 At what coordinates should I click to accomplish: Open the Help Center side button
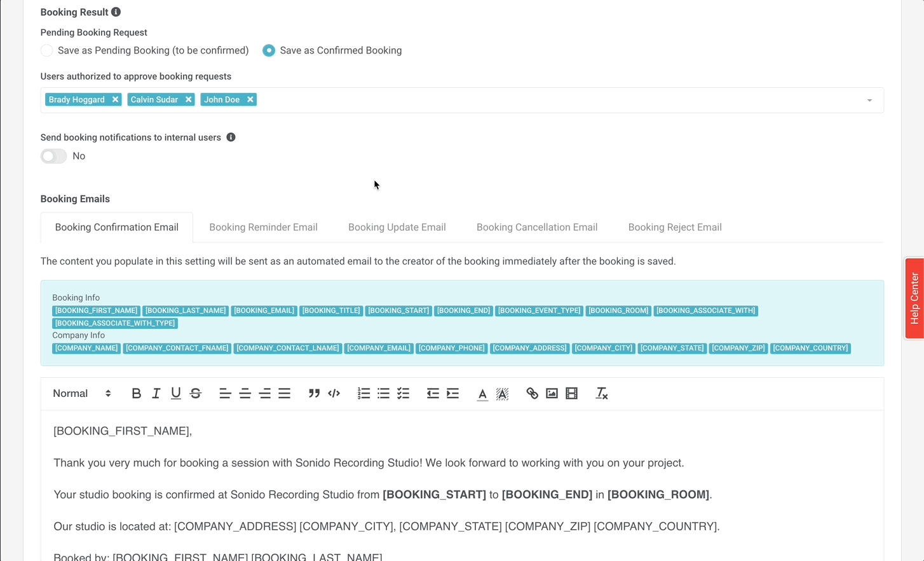914,298
